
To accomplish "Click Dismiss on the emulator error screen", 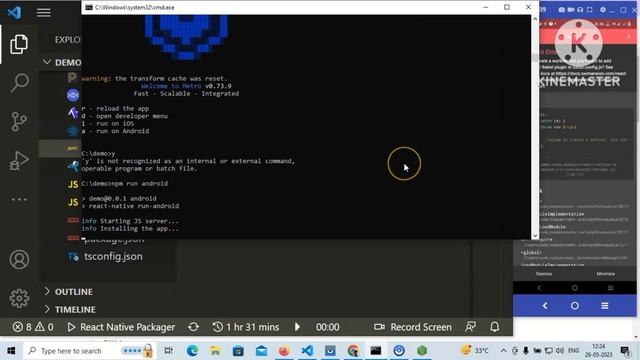I will click(544, 274).
